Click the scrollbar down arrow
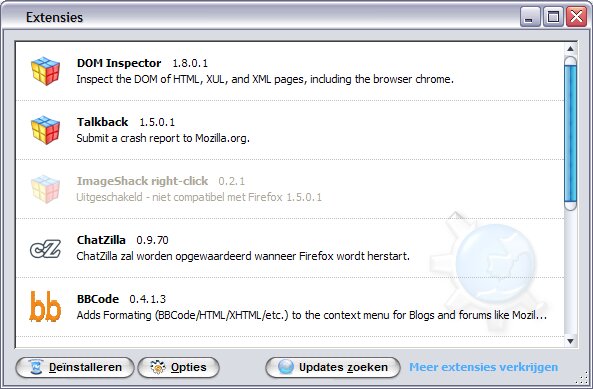Viewport: 593px width, 389px height. [570, 341]
